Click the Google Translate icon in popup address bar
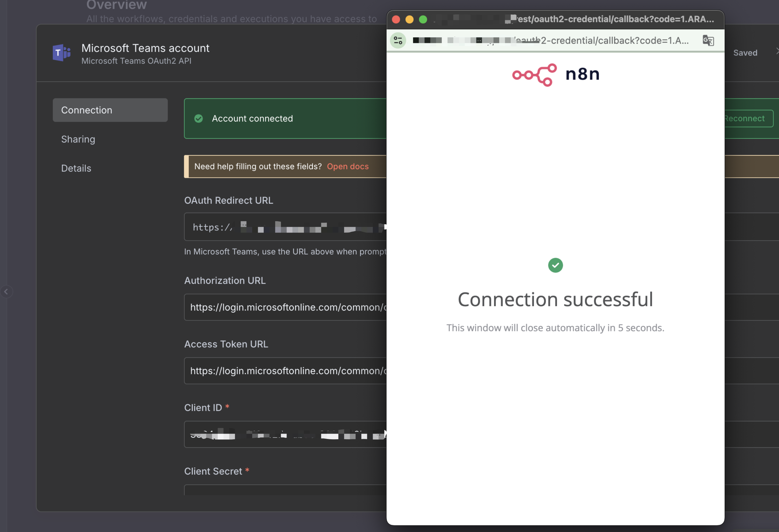 coord(708,41)
